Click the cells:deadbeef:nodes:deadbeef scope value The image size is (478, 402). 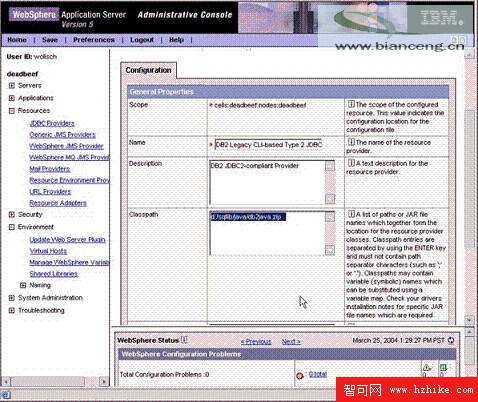pos(260,105)
